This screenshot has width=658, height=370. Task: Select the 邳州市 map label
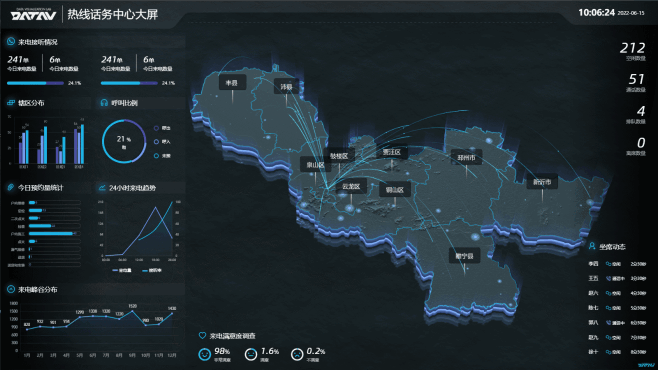point(466,158)
